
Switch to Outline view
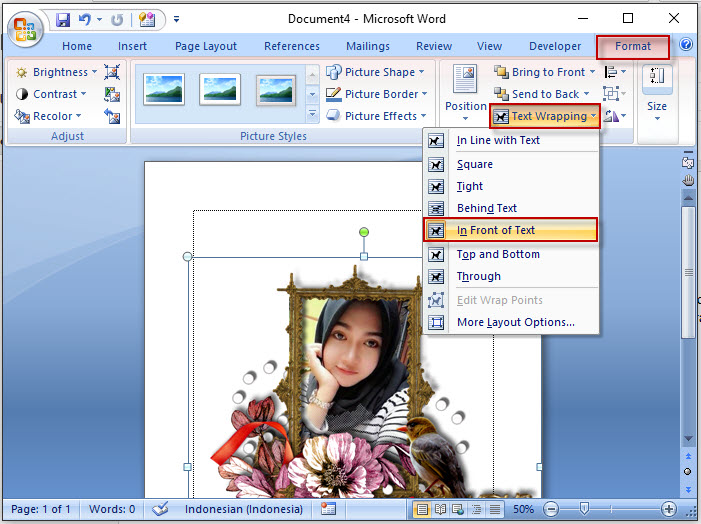tap(477, 509)
